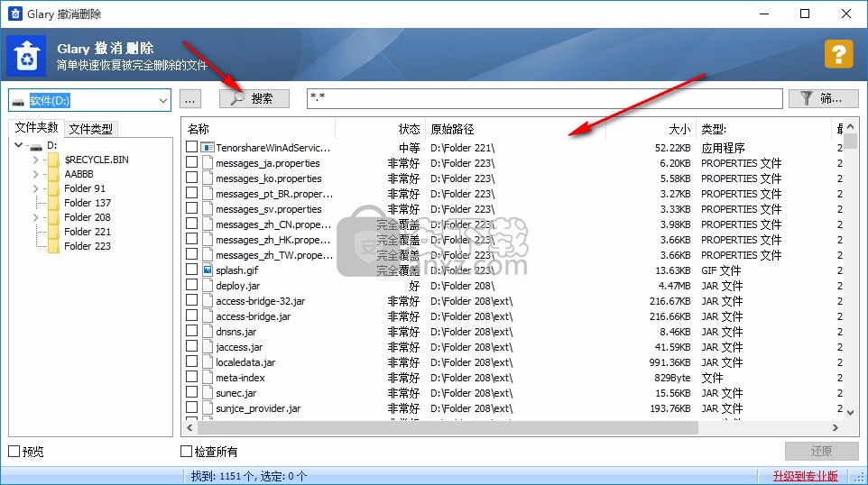Expand the AABBB folder node

[x=35, y=174]
